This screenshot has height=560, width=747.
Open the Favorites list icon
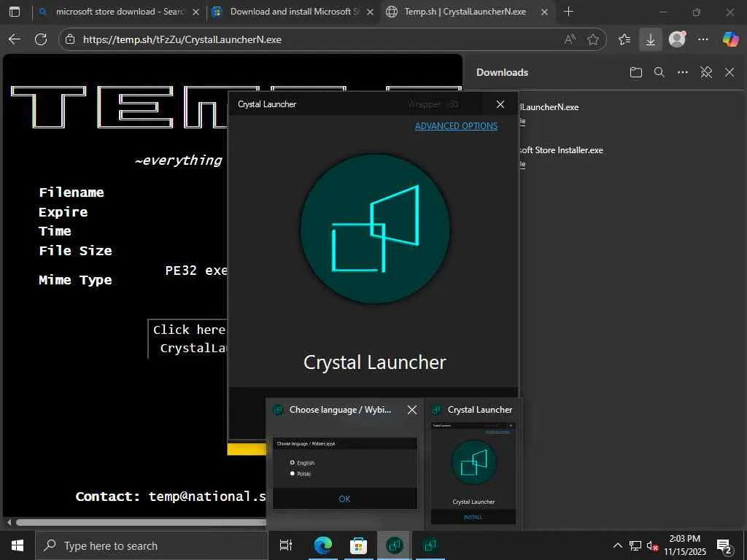point(624,39)
